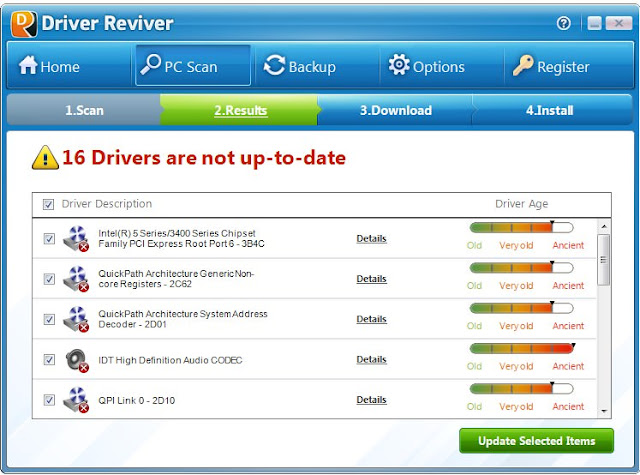Click the QuickPath Generic Non-core Registers driver icon
The width and height of the screenshot is (640, 475).
point(76,279)
